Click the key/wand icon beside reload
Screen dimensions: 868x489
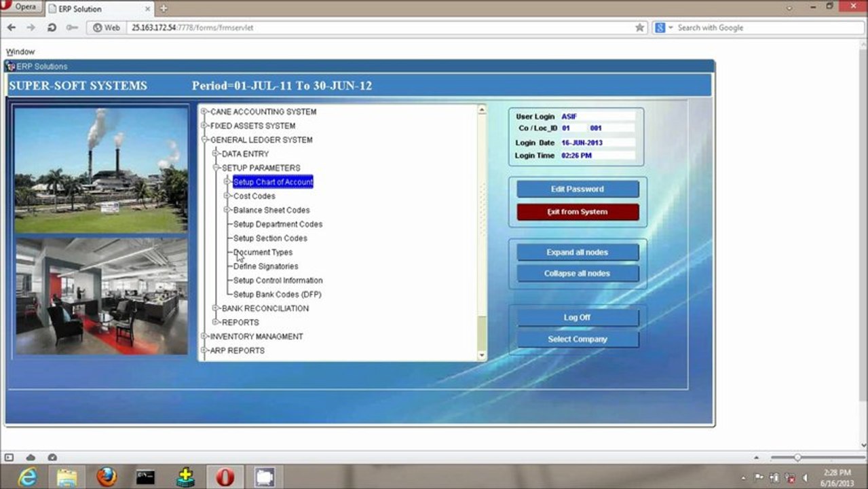(x=72, y=28)
